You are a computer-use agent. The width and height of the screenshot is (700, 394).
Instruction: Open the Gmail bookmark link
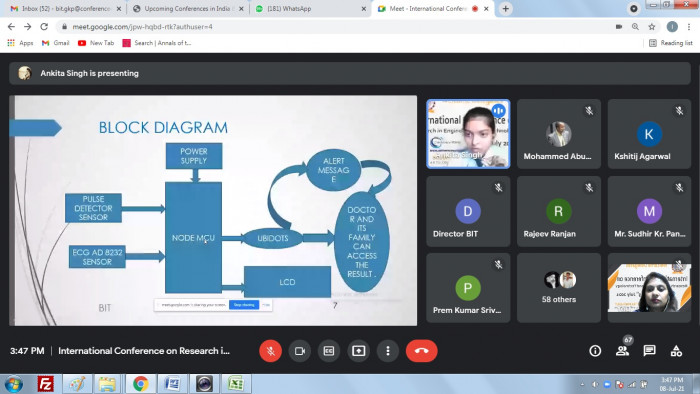56,43
